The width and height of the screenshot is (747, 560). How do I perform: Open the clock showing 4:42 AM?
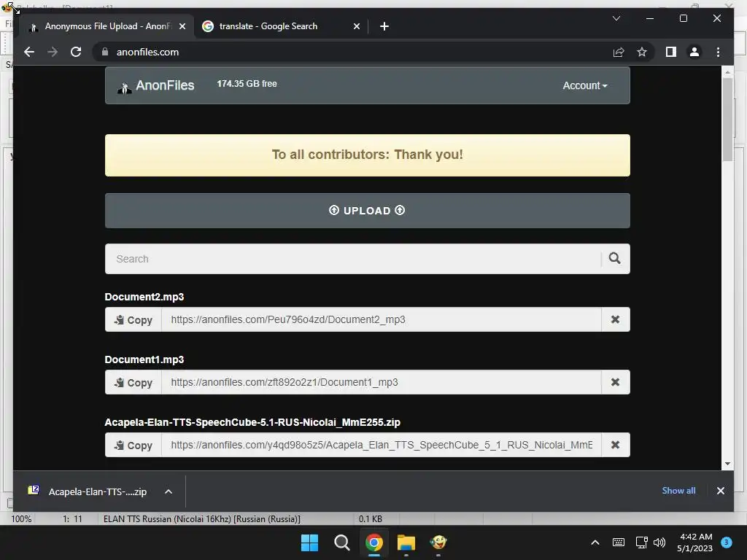click(x=695, y=542)
